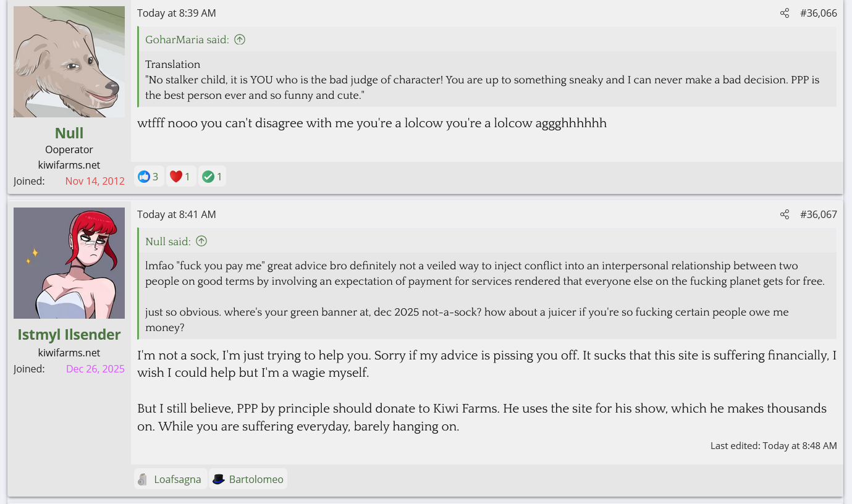Viewport: 852px width, 504px height.
Task: Click the Today at 8:41 AM timestamp
Action: pyautogui.click(x=177, y=214)
